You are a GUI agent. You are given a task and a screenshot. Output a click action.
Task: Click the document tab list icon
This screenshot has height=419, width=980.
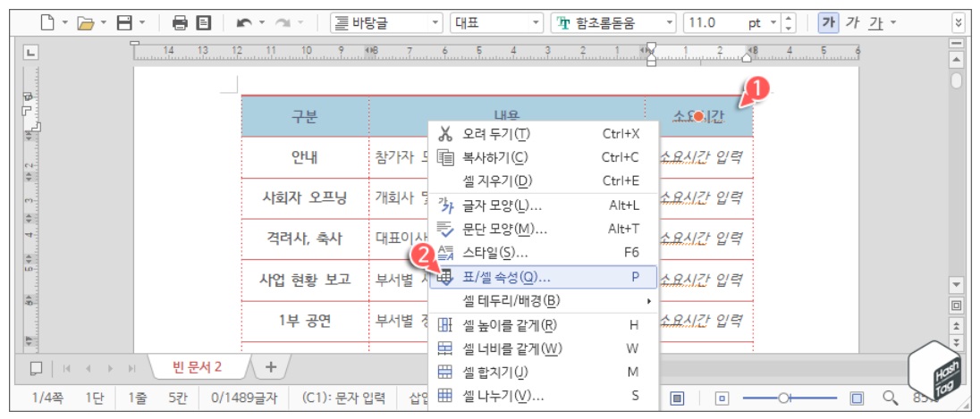[x=37, y=368]
